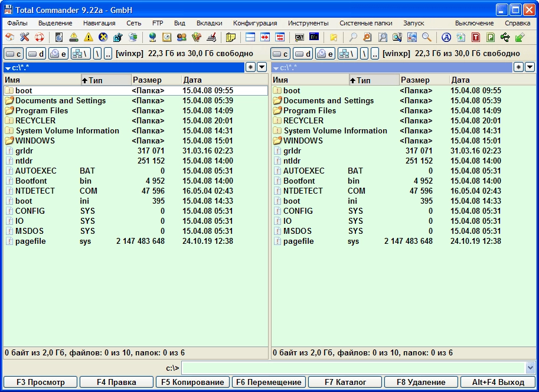
Task: Select drive d in right panel
Action: (x=302, y=54)
